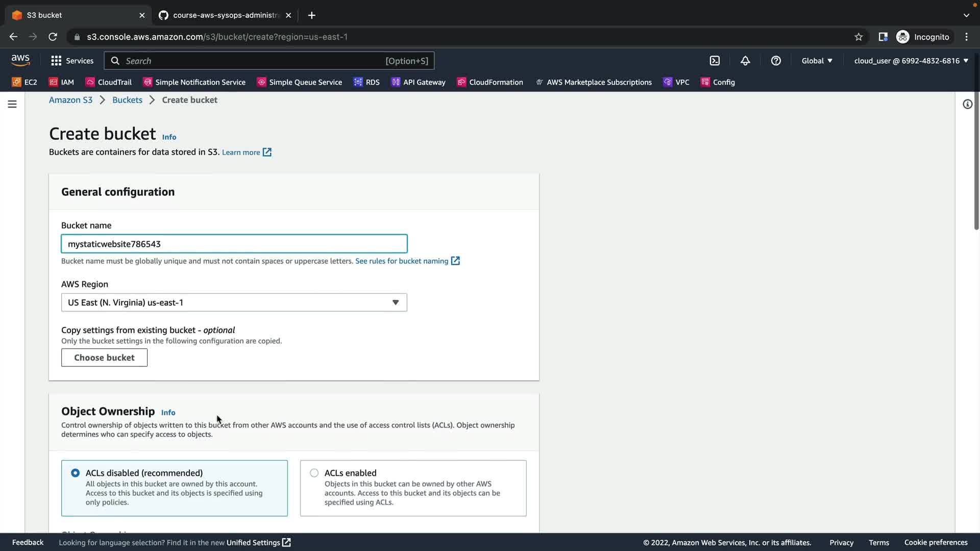Open the Global region selector dropdown
The image size is (980, 551).
point(817,61)
